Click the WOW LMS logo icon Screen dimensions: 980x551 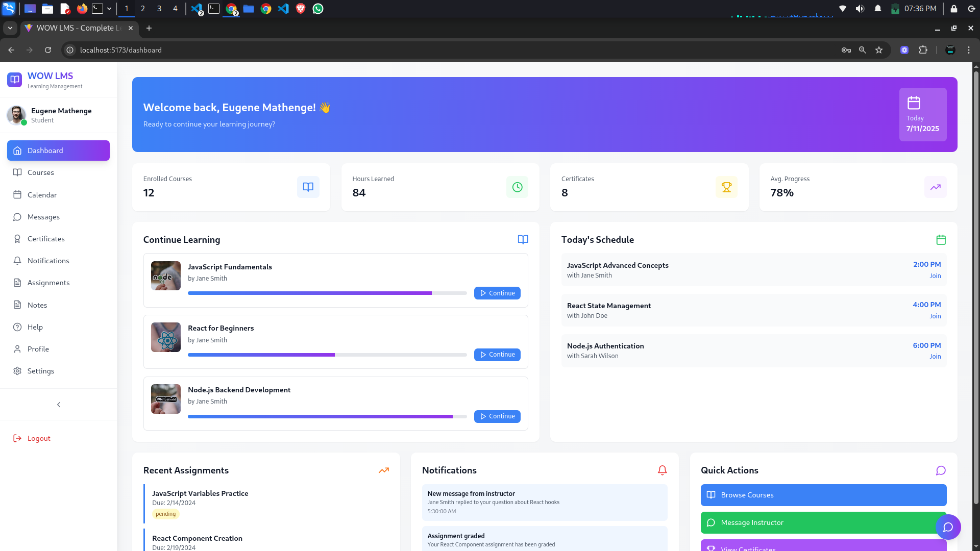15,80
